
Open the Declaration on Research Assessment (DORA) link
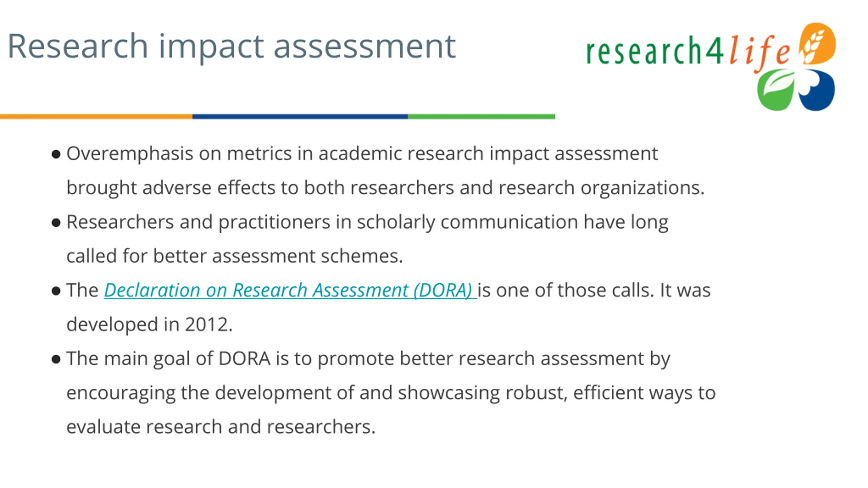click(290, 290)
